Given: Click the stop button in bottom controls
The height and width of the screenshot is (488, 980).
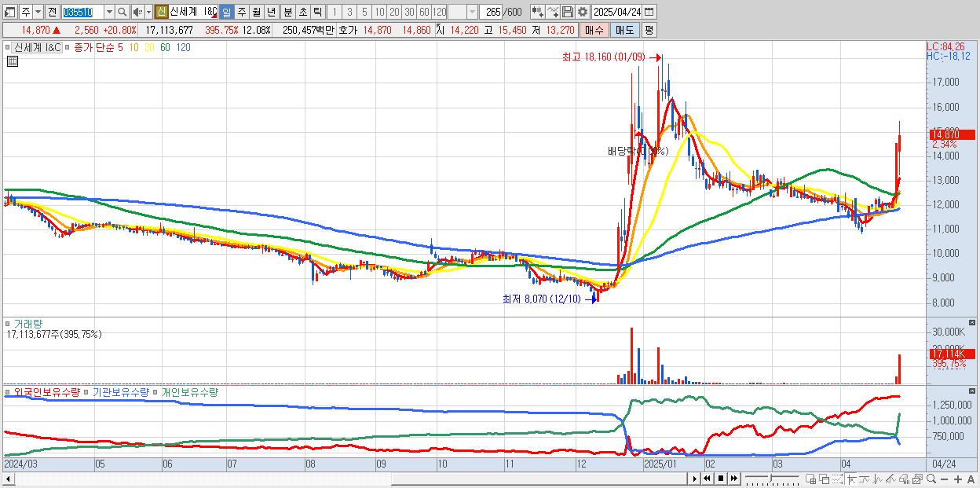Looking at the screenshot, I should [x=721, y=479].
